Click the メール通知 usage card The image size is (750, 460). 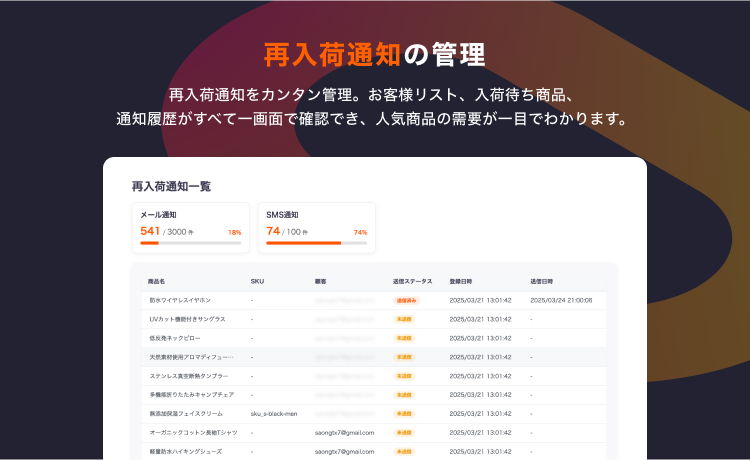pyautogui.click(x=191, y=227)
